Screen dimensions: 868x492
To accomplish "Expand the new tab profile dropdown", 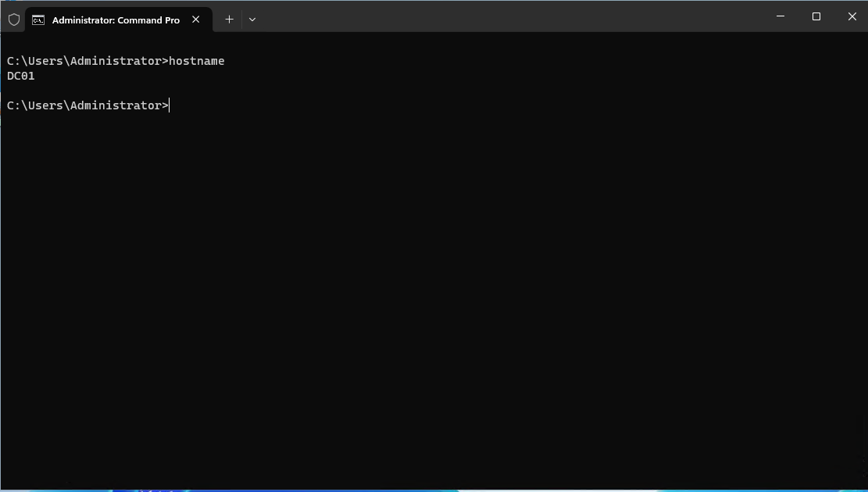I will click(x=252, y=20).
